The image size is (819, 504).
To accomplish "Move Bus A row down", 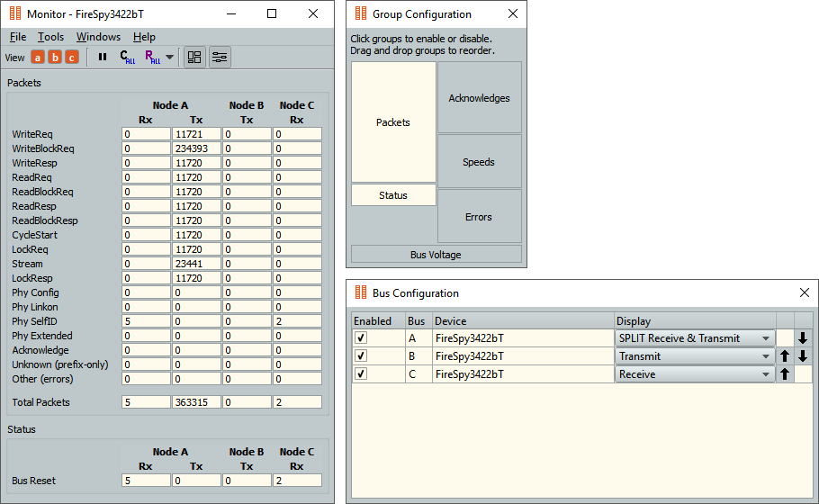I will point(803,338).
